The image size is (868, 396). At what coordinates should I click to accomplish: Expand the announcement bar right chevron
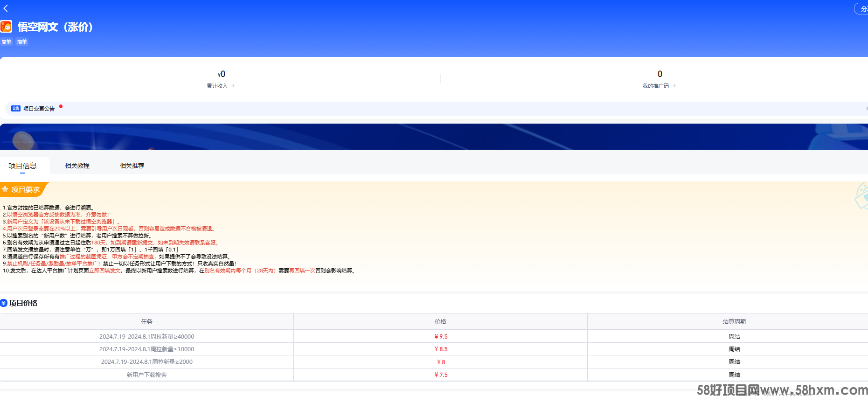tap(866, 109)
